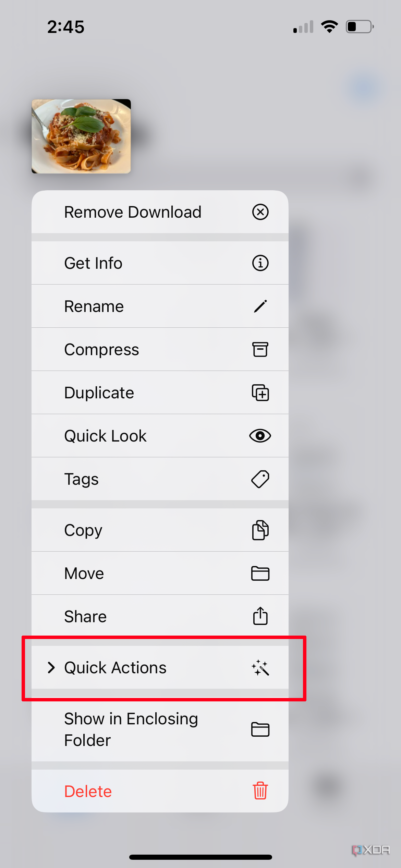Image resolution: width=401 pixels, height=868 pixels.
Task: Tap the duplicate icon next to Duplicate
Action: 260,393
